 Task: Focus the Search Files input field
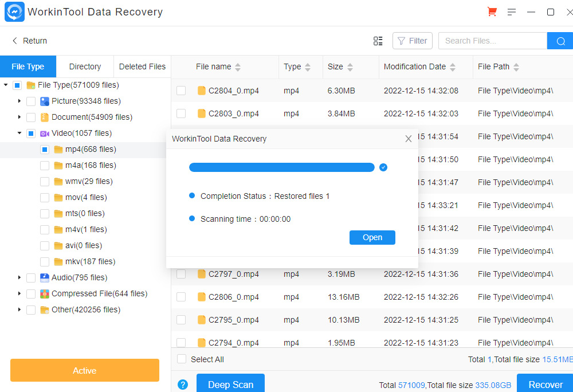(x=493, y=41)
